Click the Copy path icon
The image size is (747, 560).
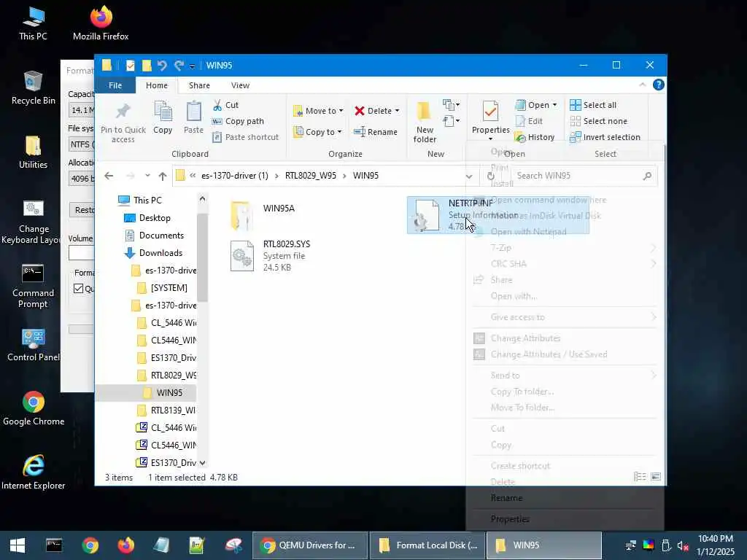[x=217, y=122]
